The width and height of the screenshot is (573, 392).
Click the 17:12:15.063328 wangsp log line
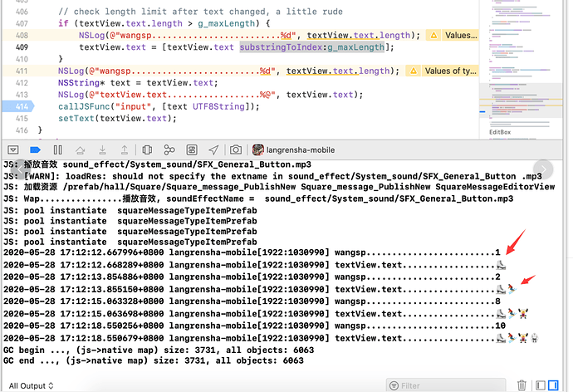(x=252, y=301)
